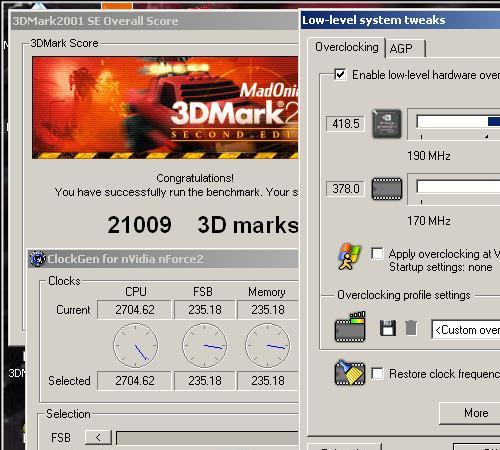Click the 378.0 memory clock value field
The image size is (500, 450).
[x=345, y=189]
